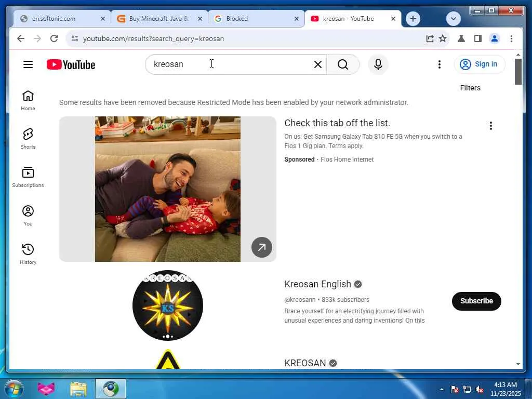Open the ad's three-dot options menu
This screenshot has height=399, width=532.
(x=490, y=126)
